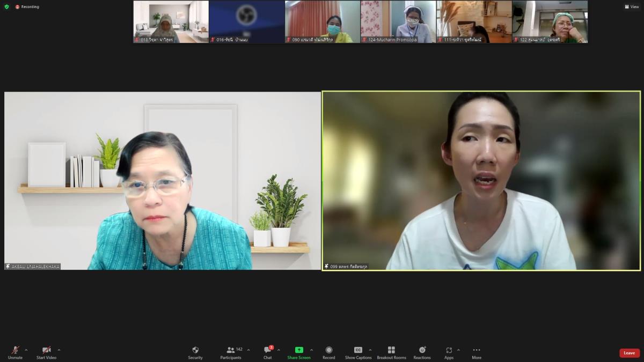Expand the Show Captions options arrow
Screen dimensions: 644x362
point(370,350)
